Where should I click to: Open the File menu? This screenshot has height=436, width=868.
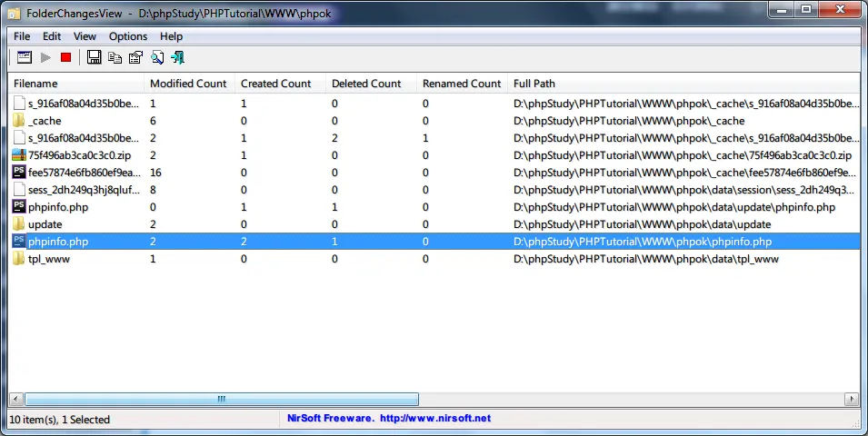click(x=22, y=36)
